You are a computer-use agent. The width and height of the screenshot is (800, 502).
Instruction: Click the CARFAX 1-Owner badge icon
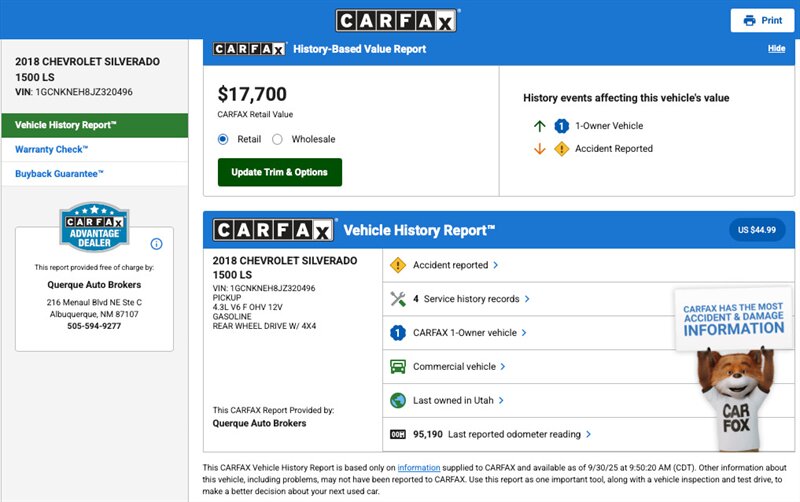click(x=397, y=333)
